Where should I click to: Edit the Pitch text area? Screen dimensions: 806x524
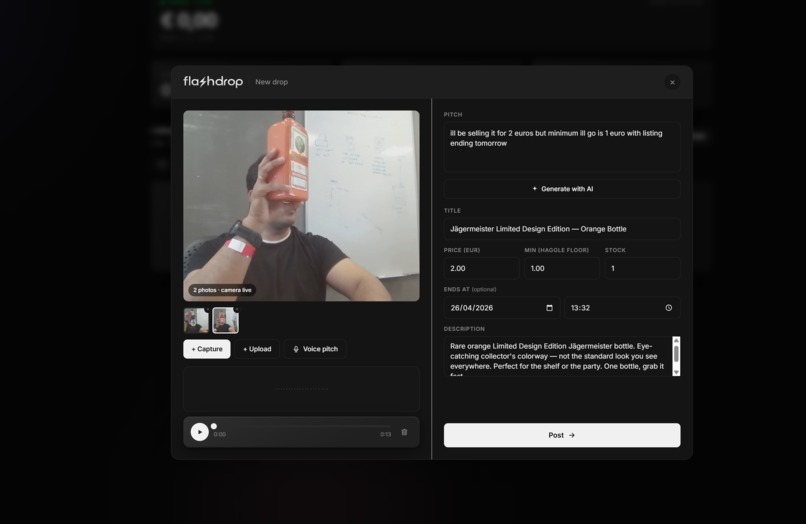pyautogui.click(x=562, y=147)
